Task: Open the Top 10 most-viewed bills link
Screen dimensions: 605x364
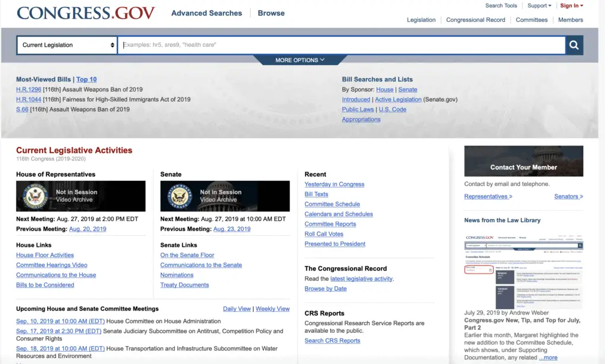Action: 86,80
